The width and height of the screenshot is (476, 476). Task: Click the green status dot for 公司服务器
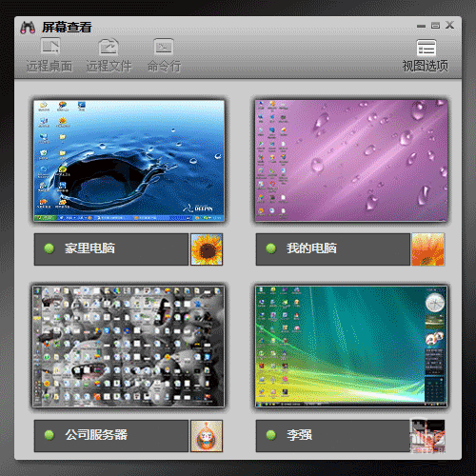pos(50,435)
